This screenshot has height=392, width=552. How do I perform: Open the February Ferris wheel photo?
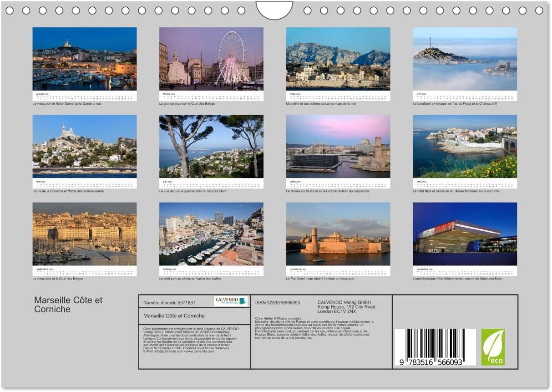[x=211, y=59]
